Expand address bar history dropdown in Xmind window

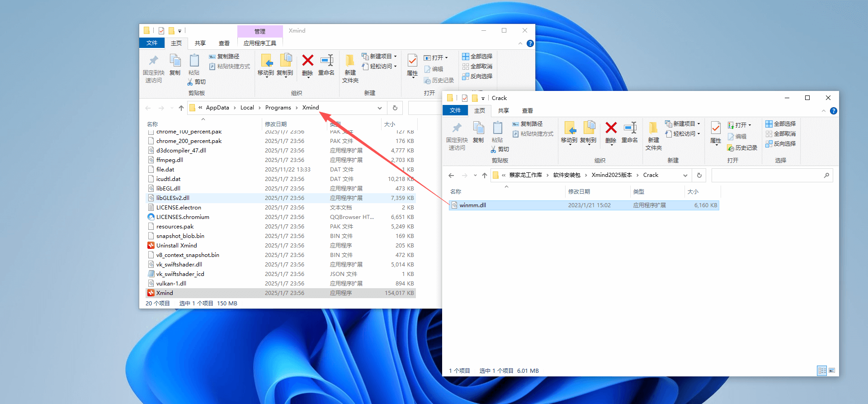[x=380, y=108]
